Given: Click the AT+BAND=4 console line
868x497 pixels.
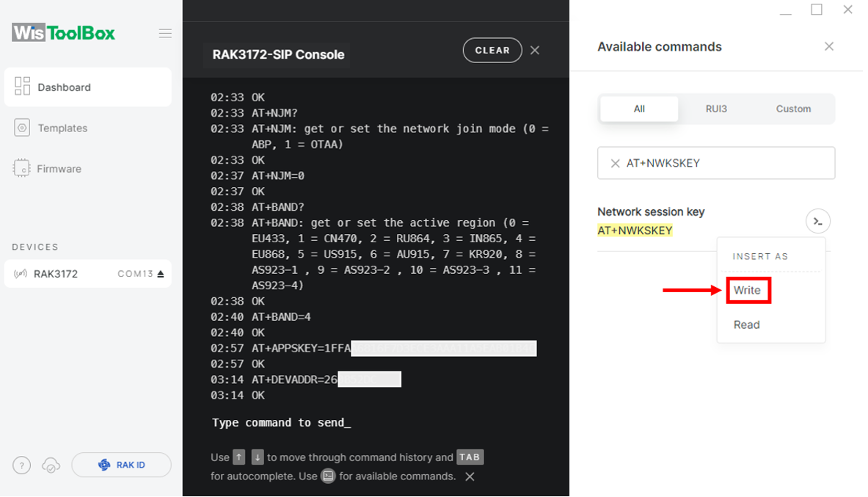Looking at the screenshot, I should point(281,317).
